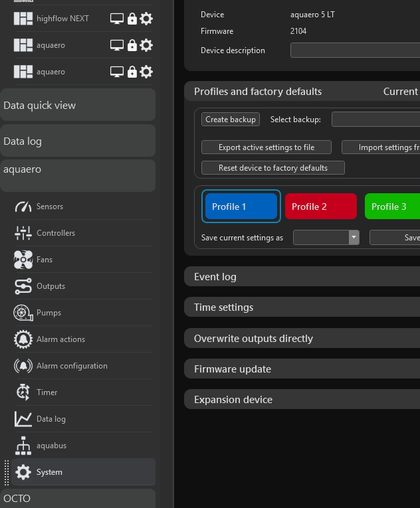Collapse the aquaero sidebar section
Screen dimensions: 420x508
point(78,175)
